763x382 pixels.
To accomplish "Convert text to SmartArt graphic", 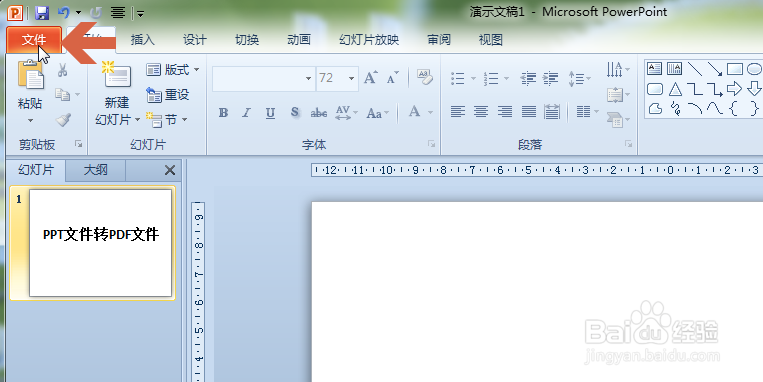I will (618, 119).
